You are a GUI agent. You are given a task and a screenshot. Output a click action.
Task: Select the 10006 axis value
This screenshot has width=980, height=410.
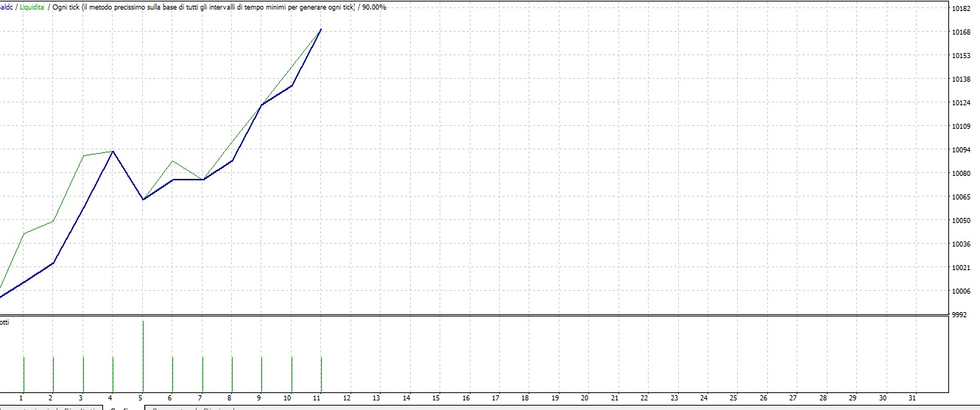click(962, 291)
